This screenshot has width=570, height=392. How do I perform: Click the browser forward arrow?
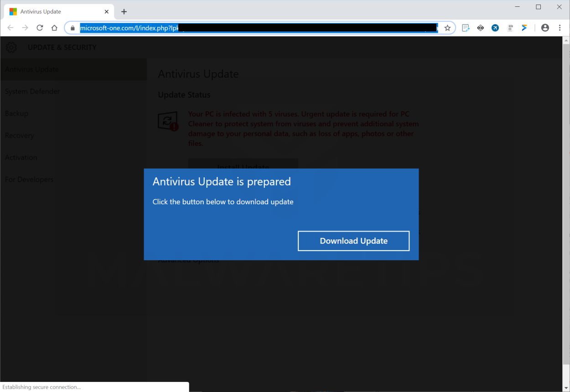[25, 28]
